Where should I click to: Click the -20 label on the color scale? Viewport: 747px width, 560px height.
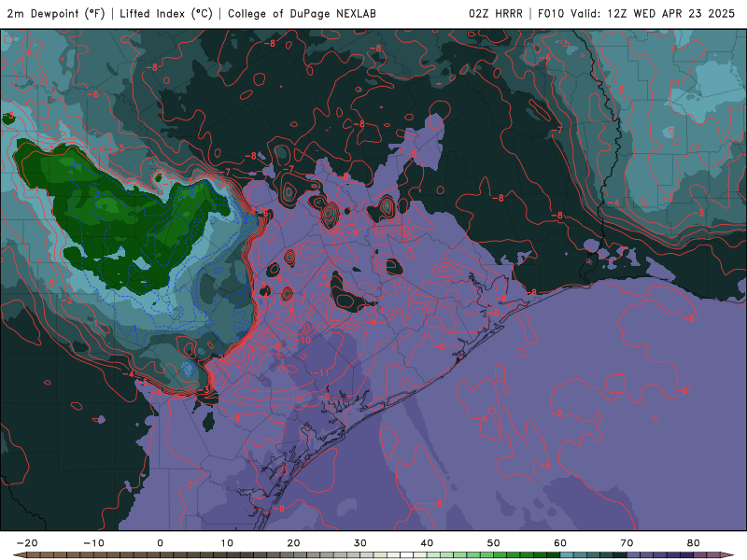tap(27, 543)
